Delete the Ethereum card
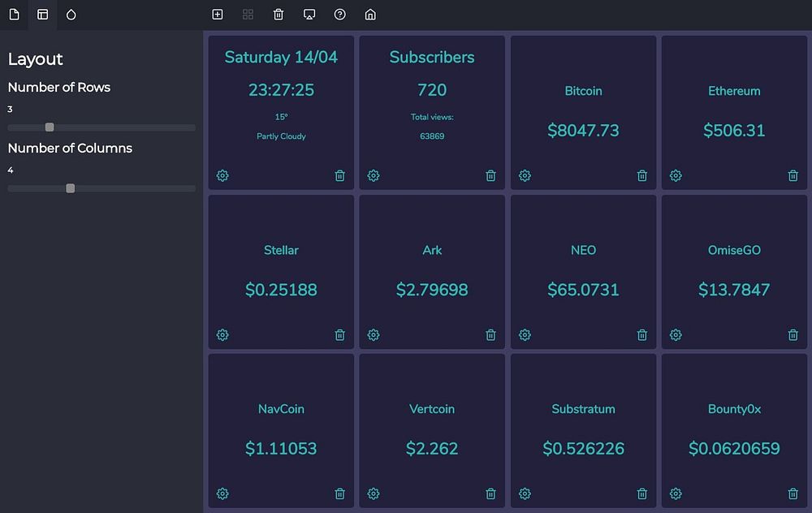This screenshot has height=513, width=812. point(793,175)
